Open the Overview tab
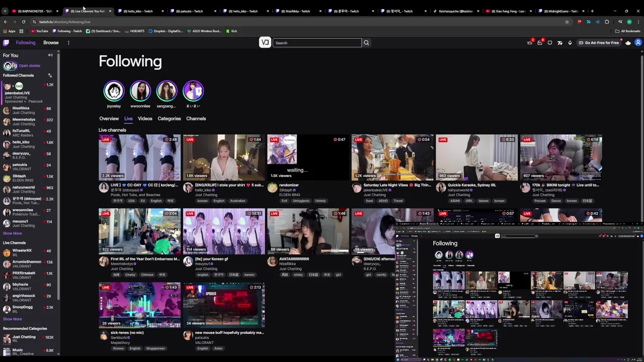This screenshot has height=362, width=644. (109, 119)
